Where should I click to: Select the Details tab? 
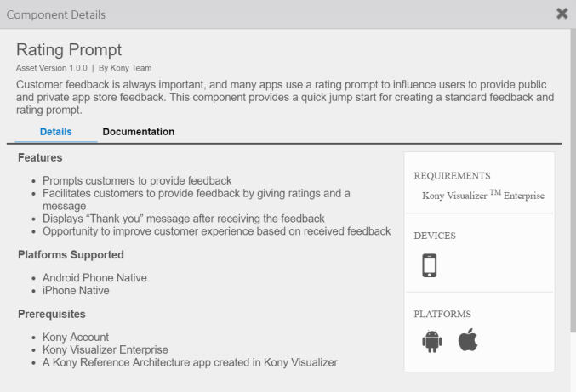coord(56,132)
